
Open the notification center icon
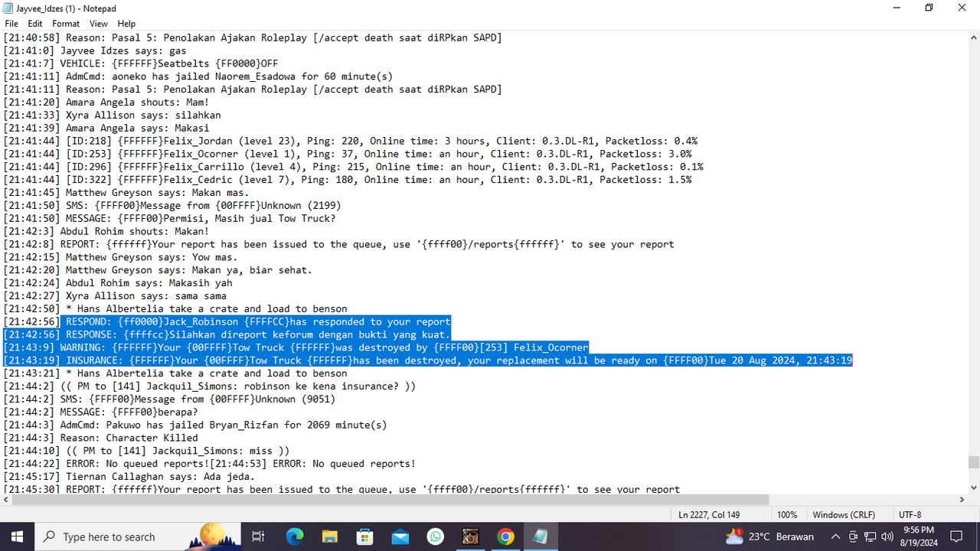[x=956, y=536]
